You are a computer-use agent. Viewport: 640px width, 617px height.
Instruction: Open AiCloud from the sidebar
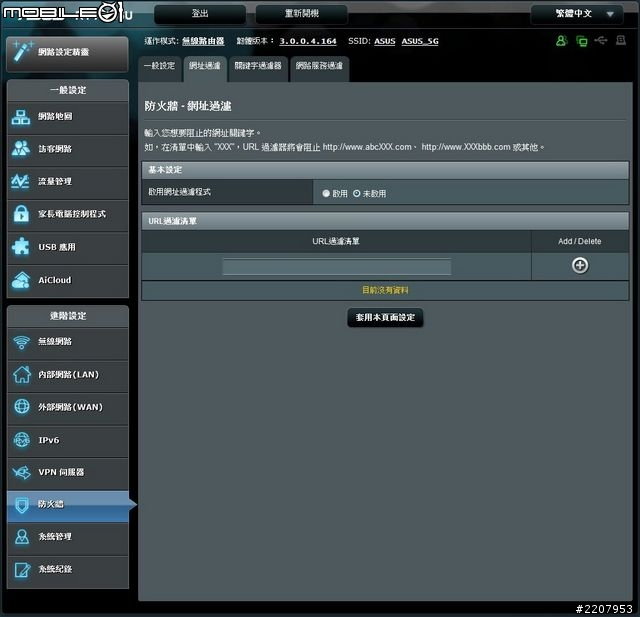point(66,280)
